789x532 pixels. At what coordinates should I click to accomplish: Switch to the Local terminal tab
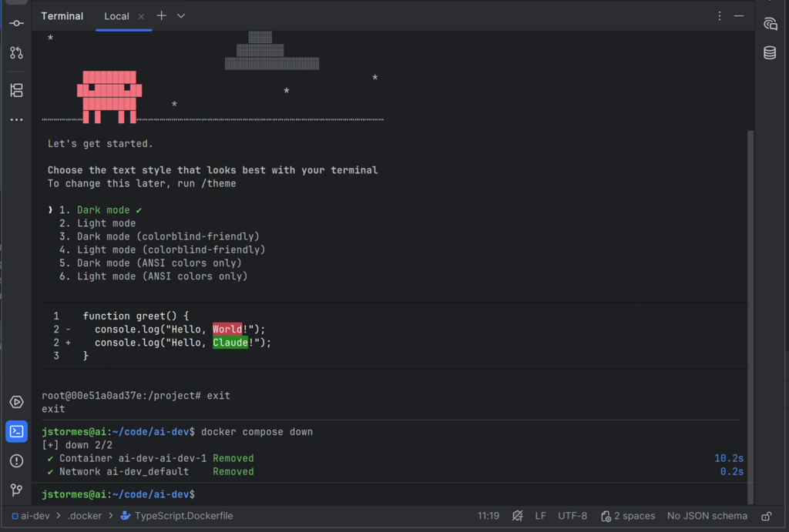(x=116, y=16)
